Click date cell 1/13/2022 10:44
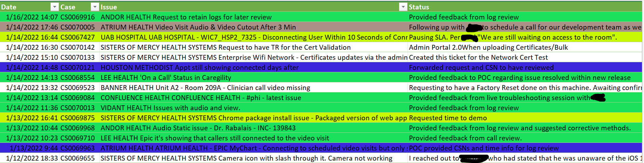Image resolution: width=644 pixels, height=163 pixels. point(30,128)
